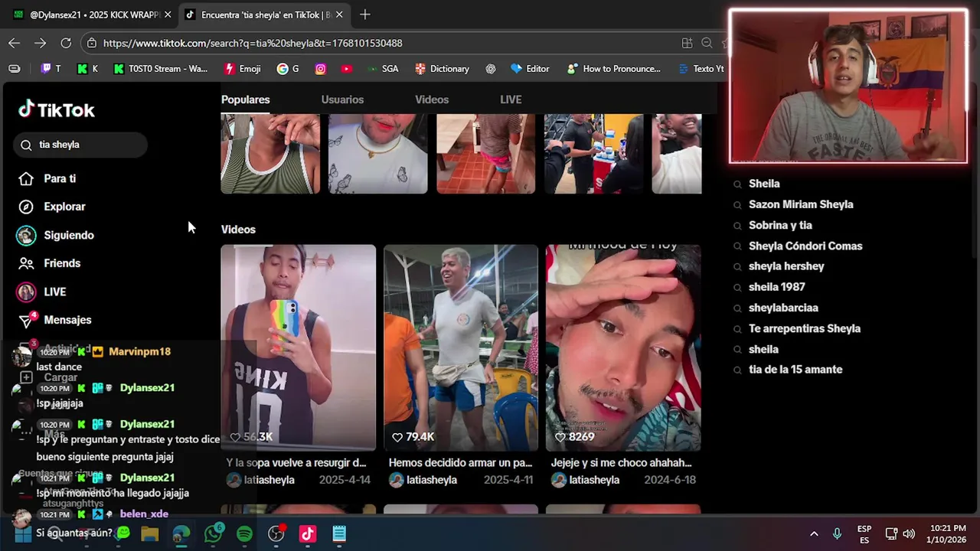
Task: Open the volume control in system tray
Action: 909,533
